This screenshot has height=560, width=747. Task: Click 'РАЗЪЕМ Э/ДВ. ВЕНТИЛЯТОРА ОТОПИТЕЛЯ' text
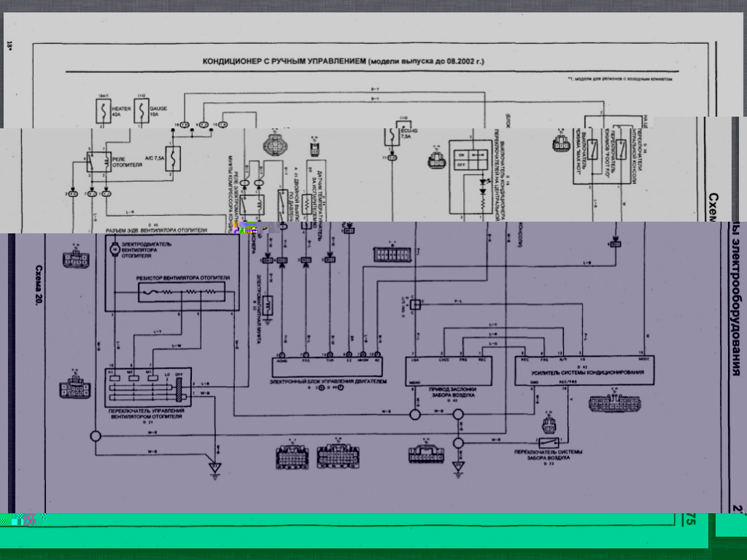coord(156,230)
